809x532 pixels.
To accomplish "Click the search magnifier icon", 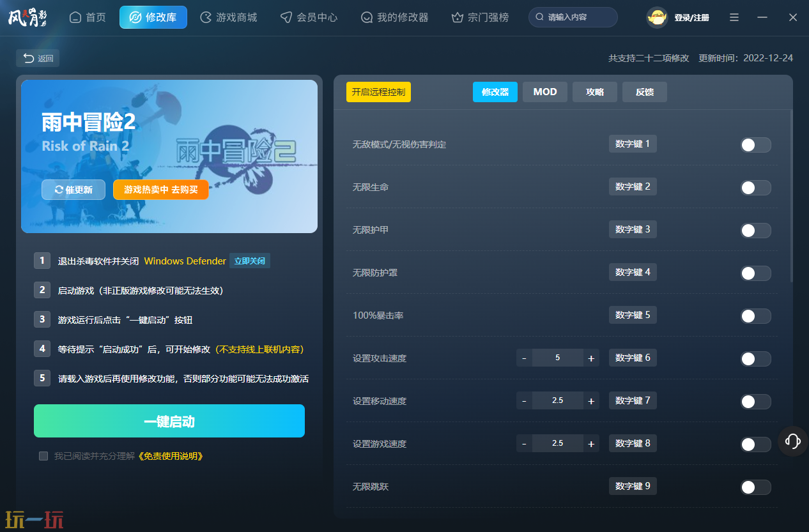I will 540,17.
